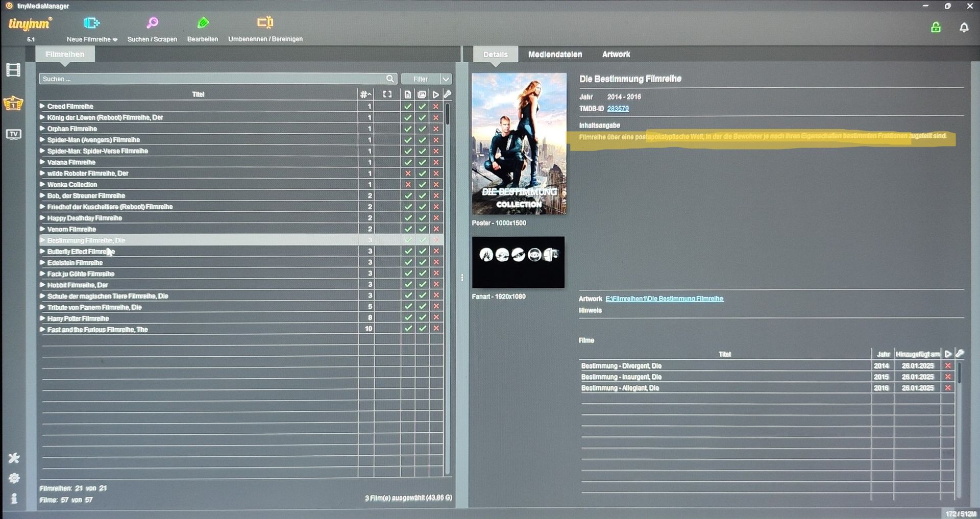Click the Umbenennen / Bereinigen icon
Viewport: 980px width, 519px height.
[265, 22]
